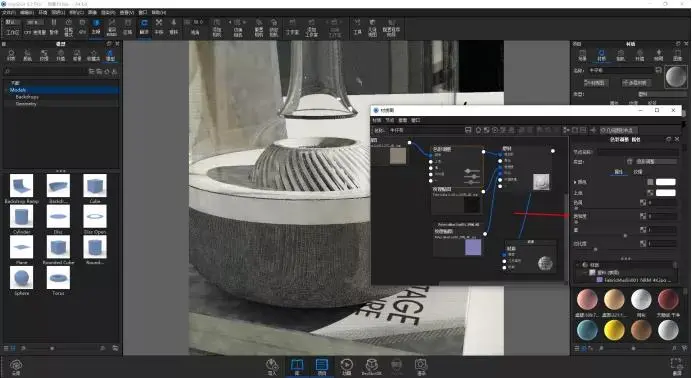Toggle the Library panel icon in bottom toolbar
The width and height of the screenshot is (692, 378).
297,367
